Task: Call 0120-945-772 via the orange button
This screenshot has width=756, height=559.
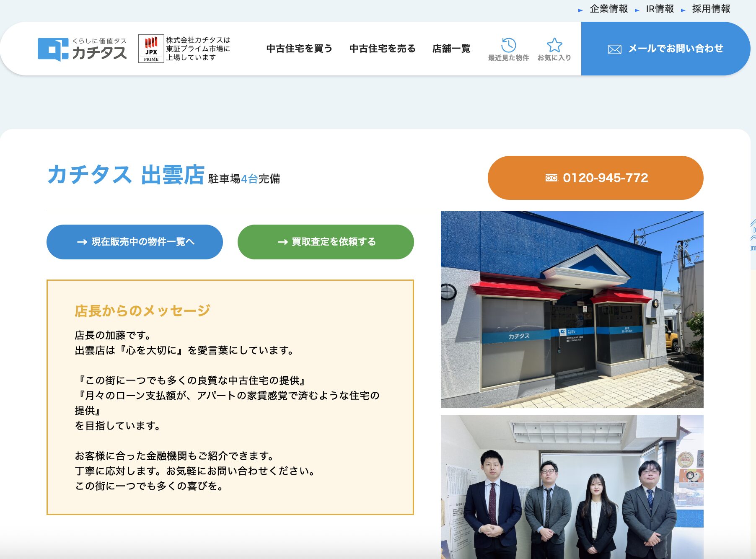Action: (x=595, y=178)
